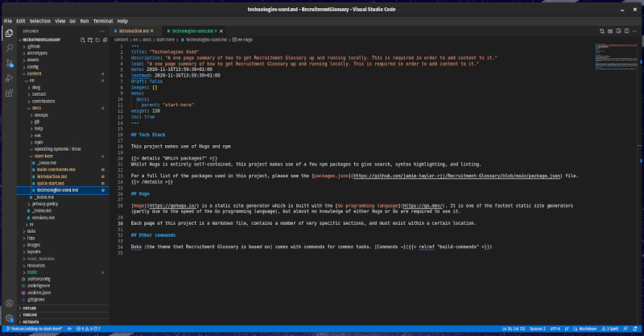644x336 pixels.
Task: Split the editor right
Action: [x=627, y=31]
